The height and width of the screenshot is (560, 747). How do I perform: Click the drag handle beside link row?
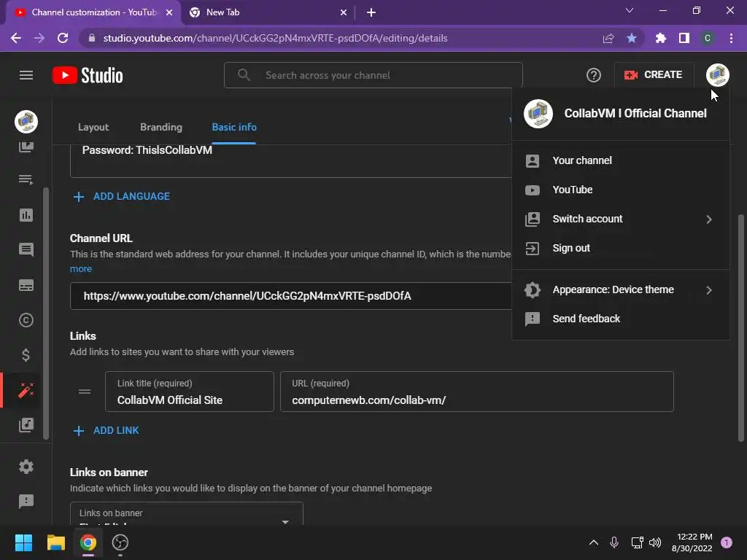(x=85, y=392)
